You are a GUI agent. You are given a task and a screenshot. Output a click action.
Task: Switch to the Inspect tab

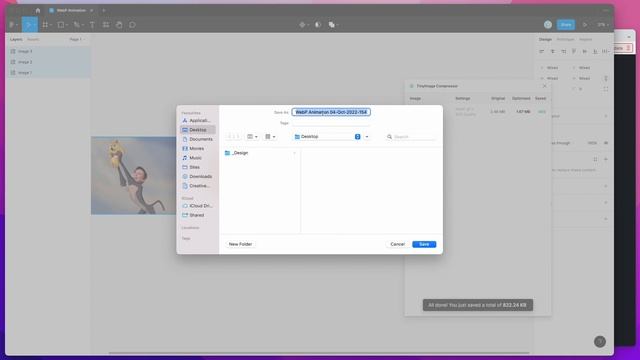click(585, 40)
